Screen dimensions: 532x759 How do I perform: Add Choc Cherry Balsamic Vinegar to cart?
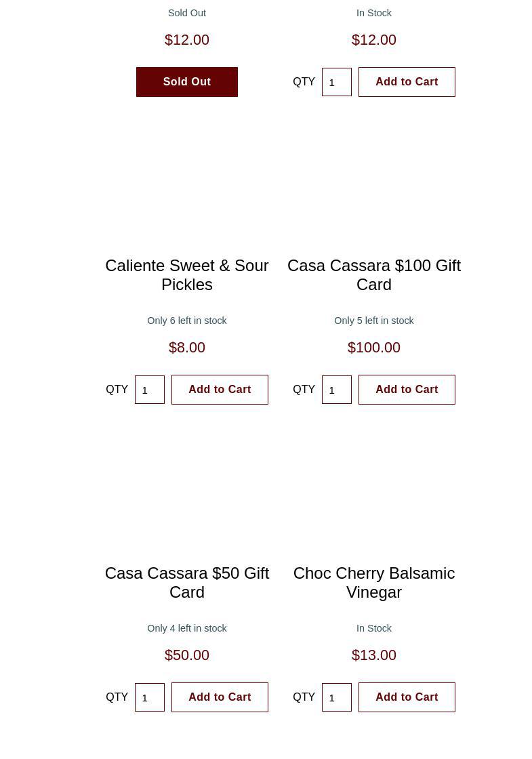tap(407, 697)
